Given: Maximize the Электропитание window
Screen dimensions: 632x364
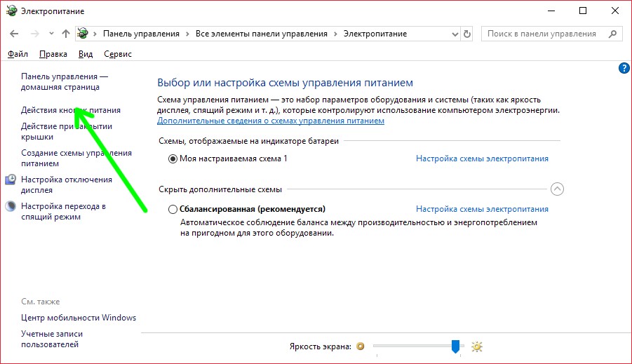Looking at the screenshot, I should 583,11.
